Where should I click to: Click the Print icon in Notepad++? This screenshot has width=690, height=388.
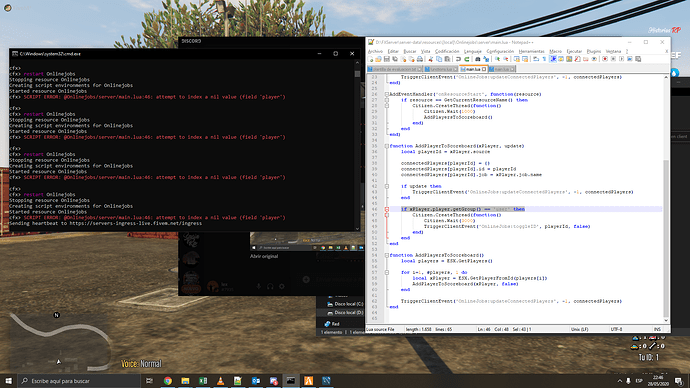click(x=419, y=59)
